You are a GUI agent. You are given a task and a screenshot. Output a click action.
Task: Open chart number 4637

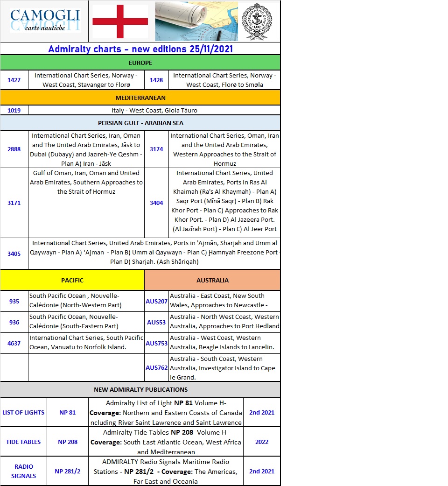click(14, 344)
